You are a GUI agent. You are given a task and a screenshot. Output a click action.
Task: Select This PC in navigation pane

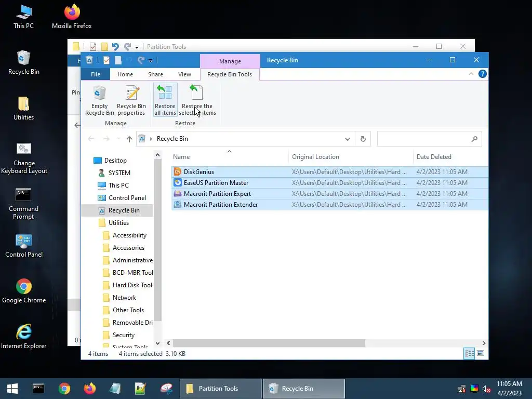click(x=118, y=185)
